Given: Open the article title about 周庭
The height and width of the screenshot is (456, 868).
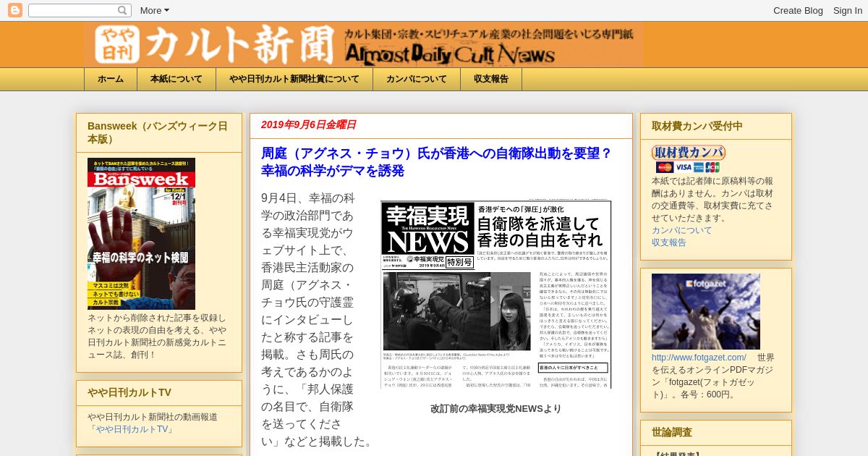Looking at the screenshot, I should 436,162.
